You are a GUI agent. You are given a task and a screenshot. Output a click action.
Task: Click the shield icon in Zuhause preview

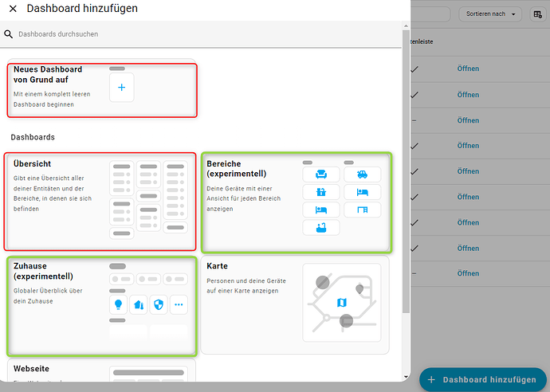[159, 304]
